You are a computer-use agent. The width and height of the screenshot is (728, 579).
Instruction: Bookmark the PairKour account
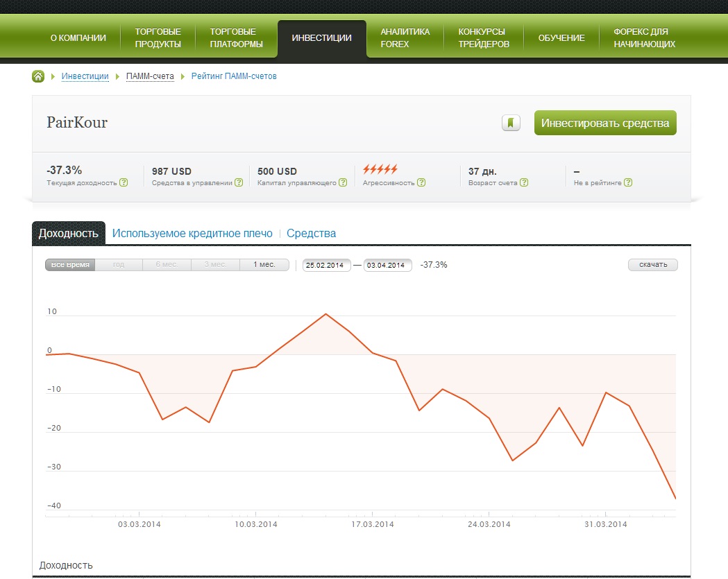tap(511, 123)
